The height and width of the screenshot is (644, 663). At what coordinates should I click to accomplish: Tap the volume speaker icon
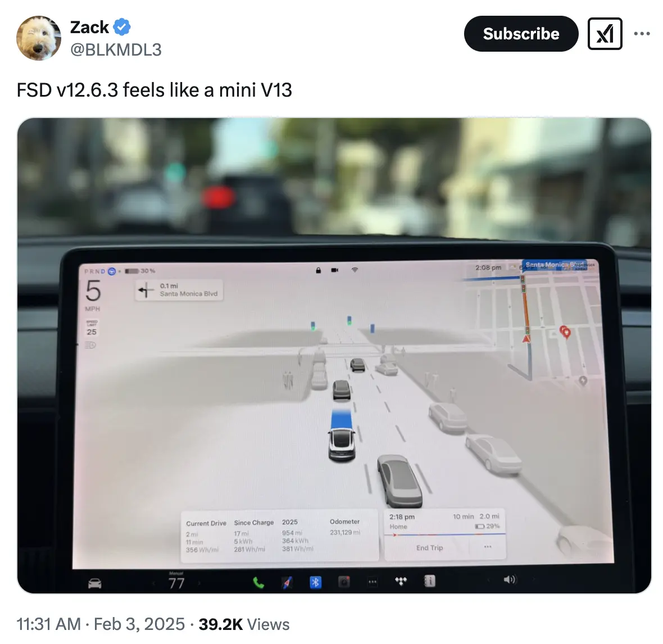pos(510,579)
